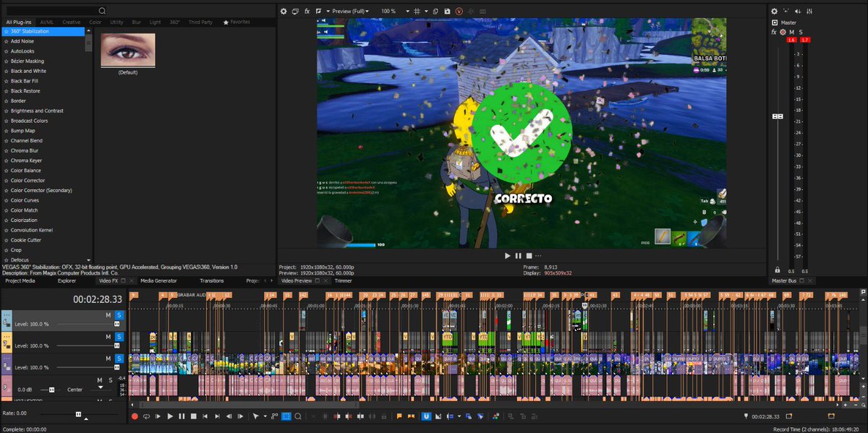Screen dimensions: 868x433
Task: Select the Normal Edit arrow tool
Action: click(256, 416)
